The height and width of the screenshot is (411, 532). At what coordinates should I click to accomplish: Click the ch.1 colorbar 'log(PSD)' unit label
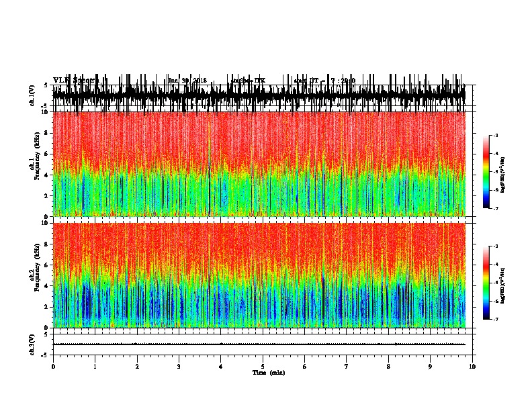(502, 175)
